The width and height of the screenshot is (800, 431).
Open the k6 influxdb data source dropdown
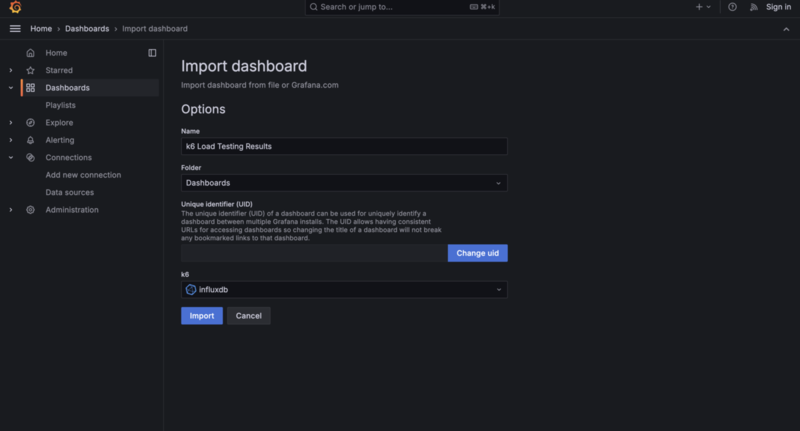344,290
